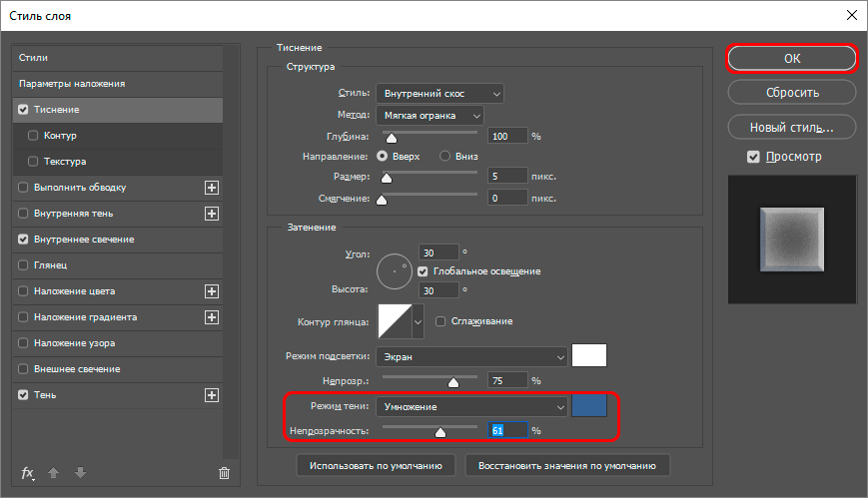Click the Размер slider handle
This screenshot has width=868, height=498.
tap(387, 178)
